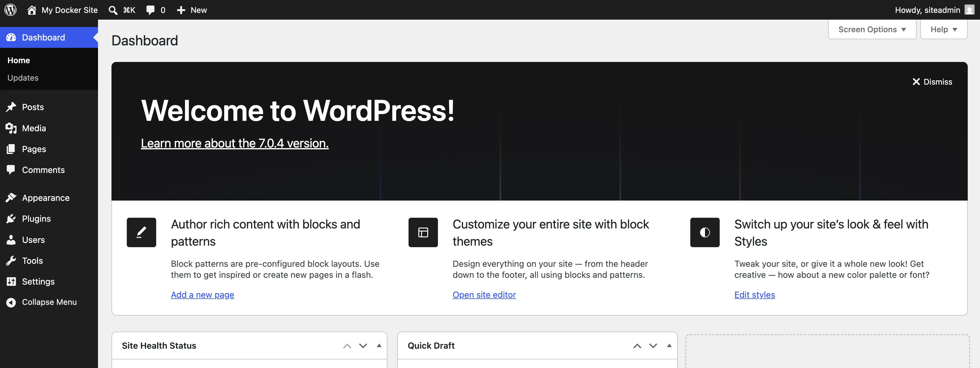Click the Pages icon in sidebar
980x368 pixels.
[x=11, y=149]
